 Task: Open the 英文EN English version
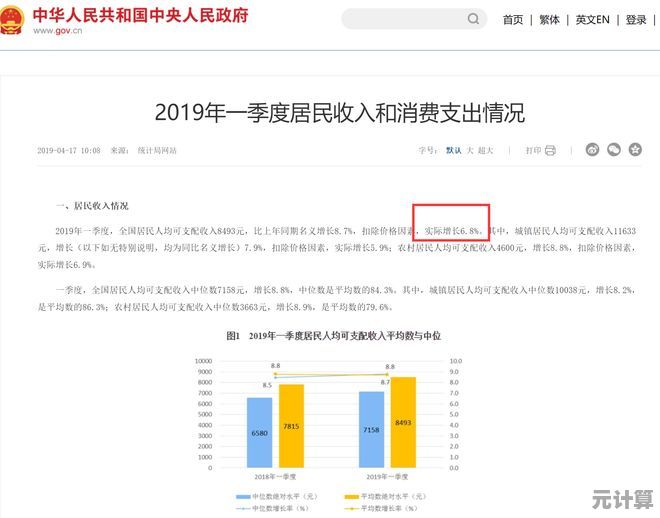[x=592, y=20]
